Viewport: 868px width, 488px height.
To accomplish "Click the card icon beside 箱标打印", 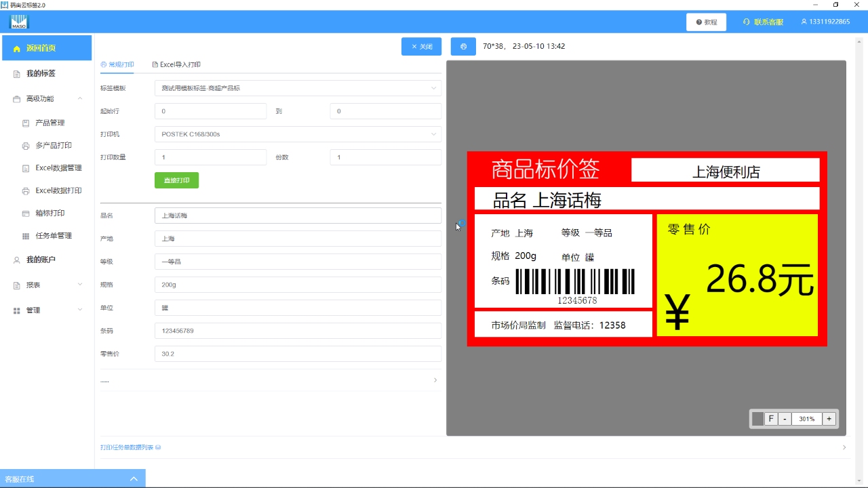I will [26, 213].
